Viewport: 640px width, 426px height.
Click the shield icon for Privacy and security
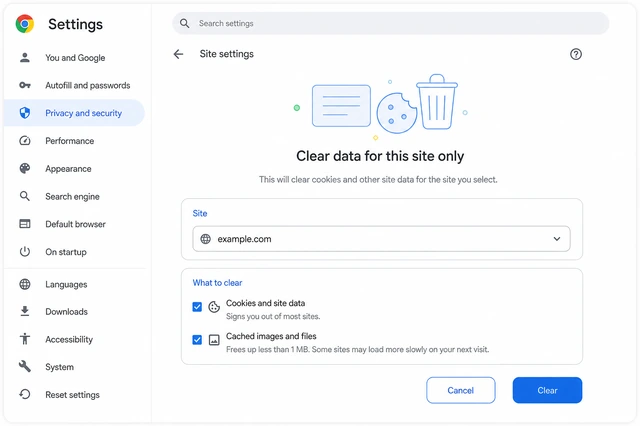(x=25, y=113)
